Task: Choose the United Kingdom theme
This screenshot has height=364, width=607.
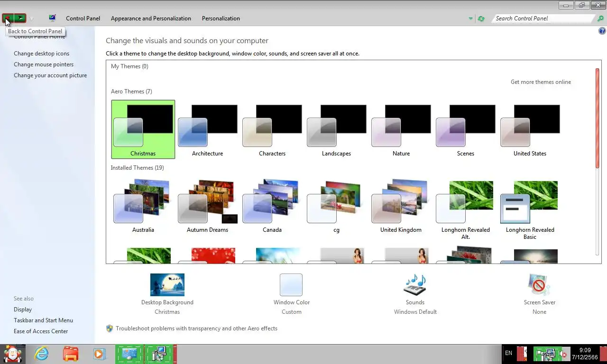Action: (x=401, y=206)
